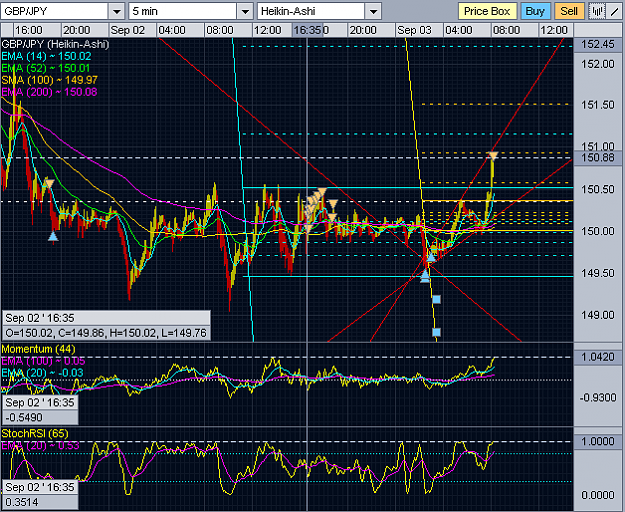Click the 152.45 price axis label
625x512 pixels.
click(598, 44)
